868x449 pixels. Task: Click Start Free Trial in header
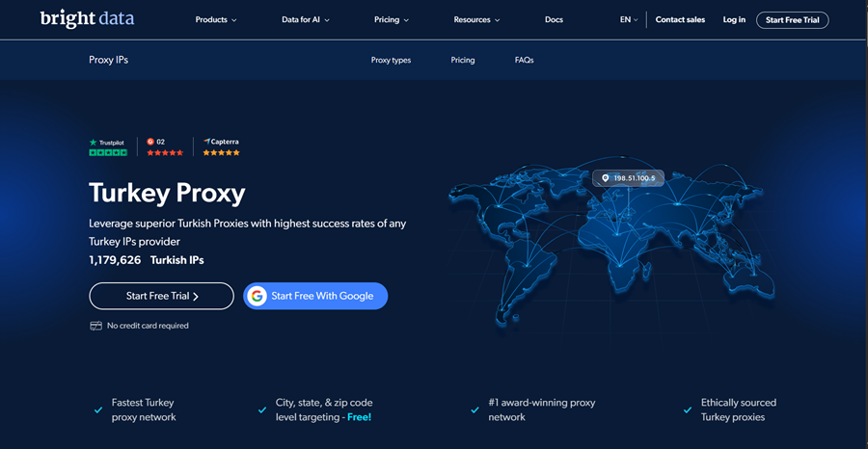point(792,20)
